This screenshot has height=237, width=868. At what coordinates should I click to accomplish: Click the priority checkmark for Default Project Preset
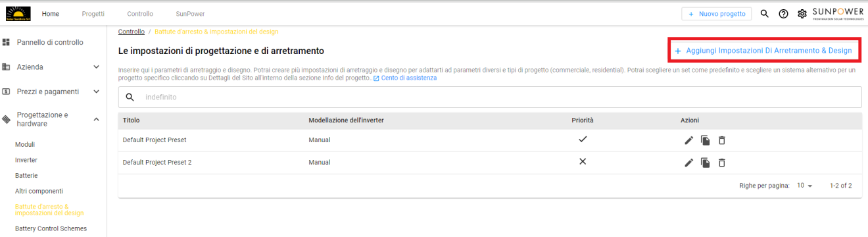tap(582, 140)
